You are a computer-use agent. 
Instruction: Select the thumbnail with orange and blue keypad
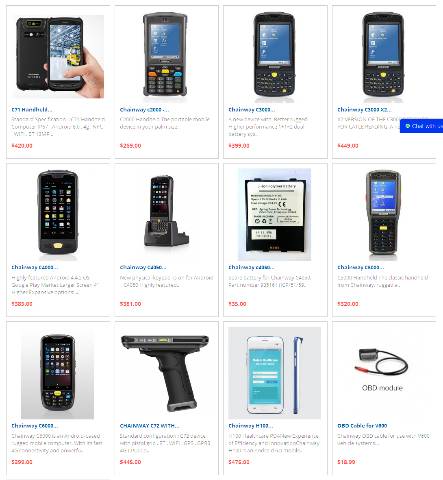(x=166, y=55)
